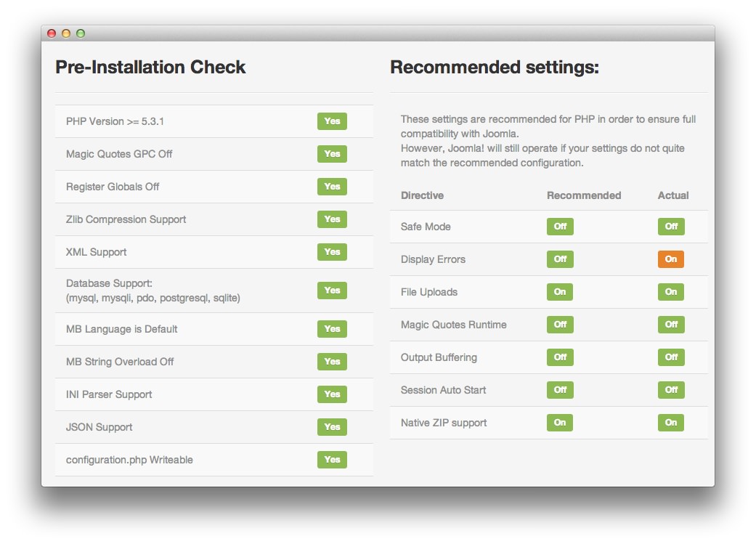Click the Yes badge for PHP Version
Viewport: 756px width, 544px height.
(332, 121)
